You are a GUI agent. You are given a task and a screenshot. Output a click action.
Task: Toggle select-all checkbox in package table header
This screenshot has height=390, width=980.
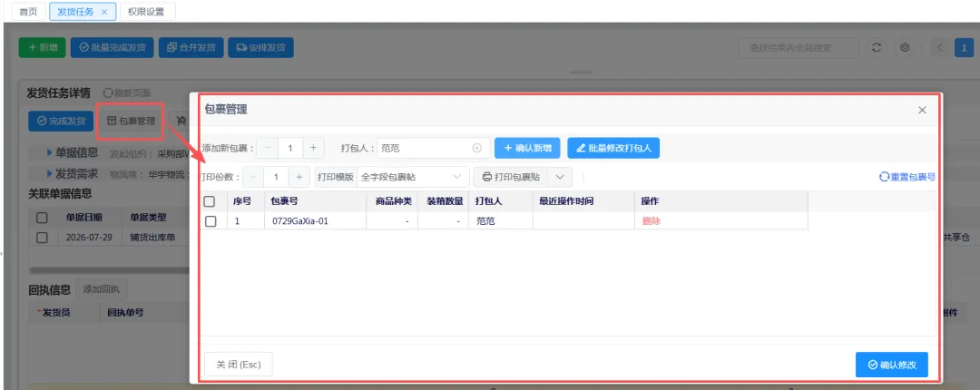point(210,201)
